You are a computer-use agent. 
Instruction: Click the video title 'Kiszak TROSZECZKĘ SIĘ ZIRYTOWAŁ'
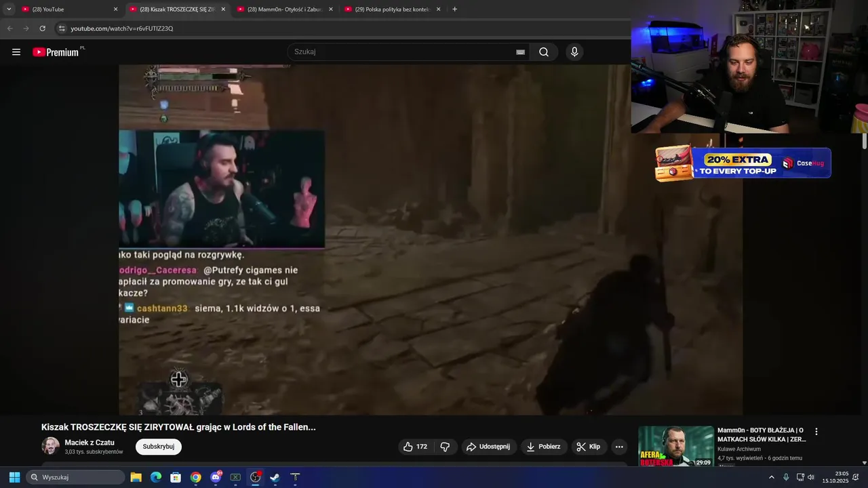click(178, 427)
